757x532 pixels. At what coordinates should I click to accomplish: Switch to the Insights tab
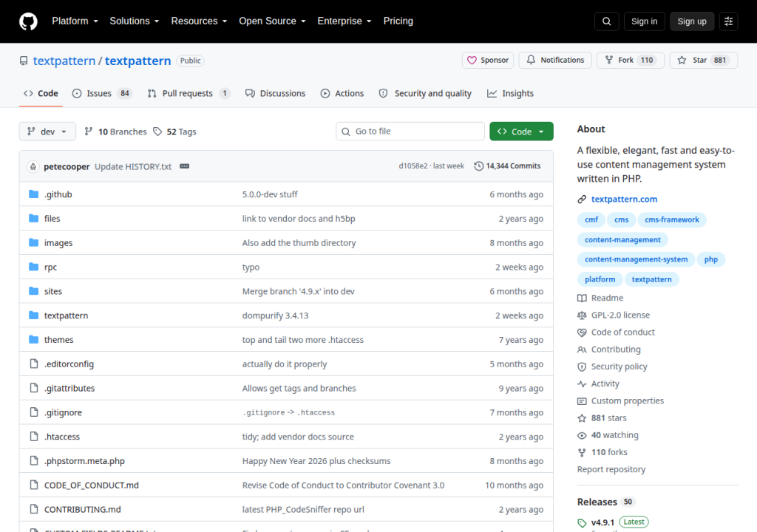(x=510, y=94)
